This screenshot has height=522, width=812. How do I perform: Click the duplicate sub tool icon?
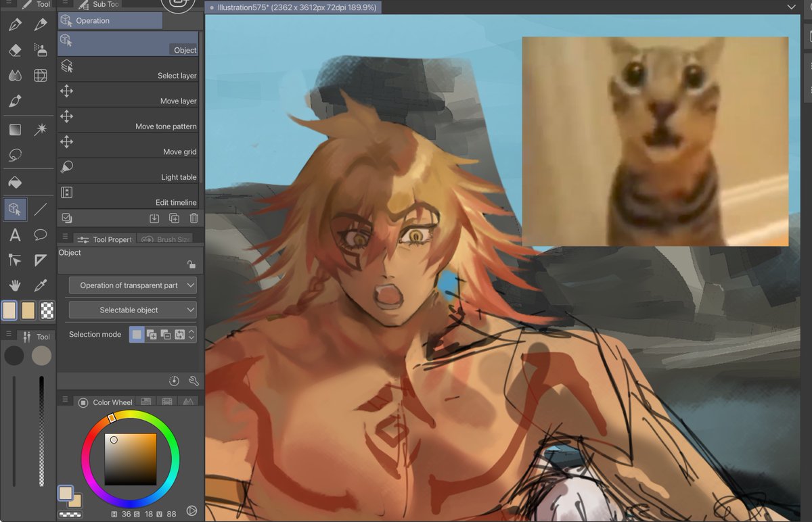(174, 218)
